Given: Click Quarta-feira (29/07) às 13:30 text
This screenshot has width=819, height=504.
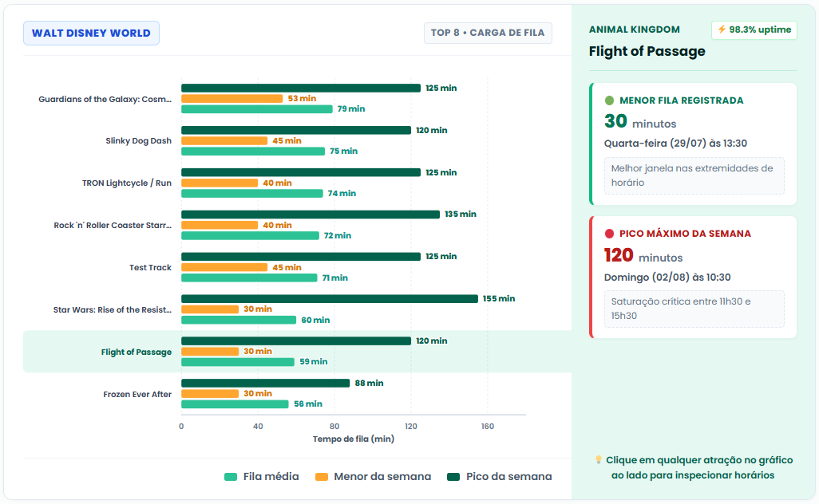Looking at the screenshot, I should coord(675,144).
